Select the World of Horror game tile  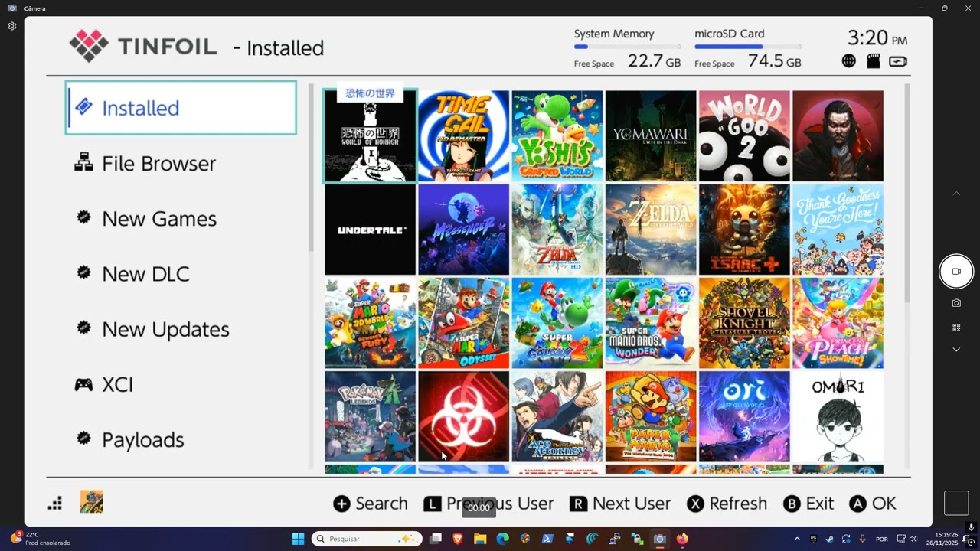click(370, 135)
